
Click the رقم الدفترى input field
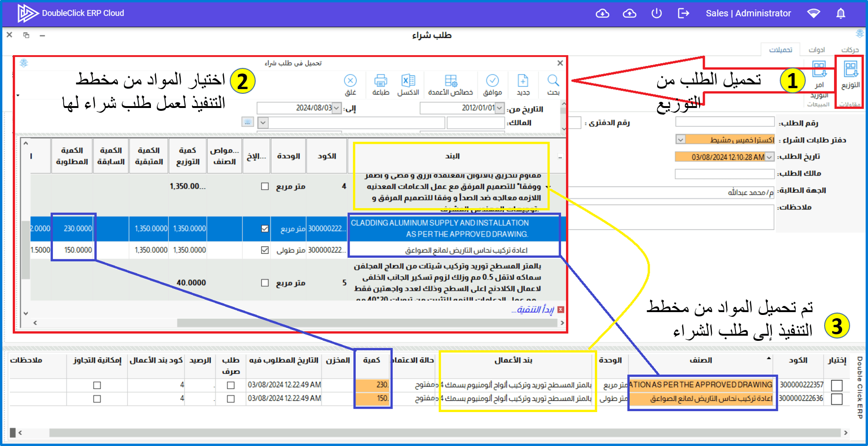(574, 123)
